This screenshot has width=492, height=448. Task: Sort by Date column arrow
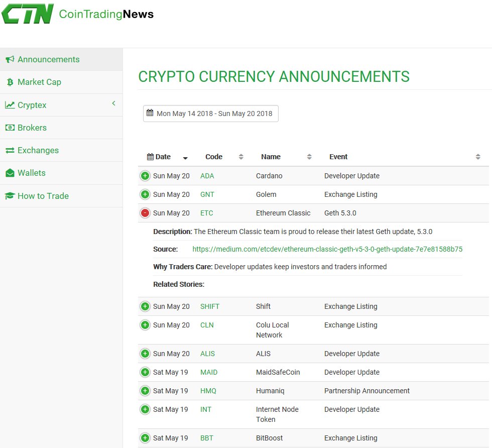pyautogui.click(x=185, y=158)
